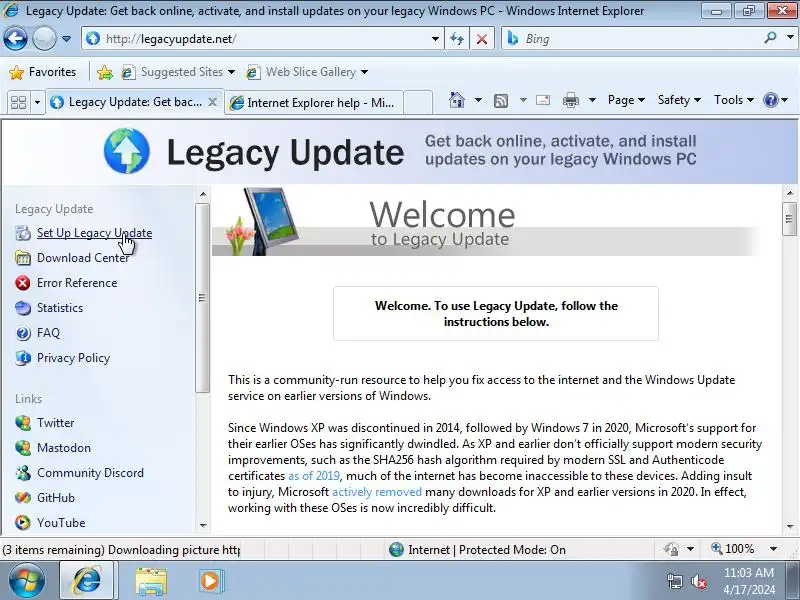Screen dimensions: 800x600
Task: Click the search magnifier icon
Action: [x=770, y=38]
